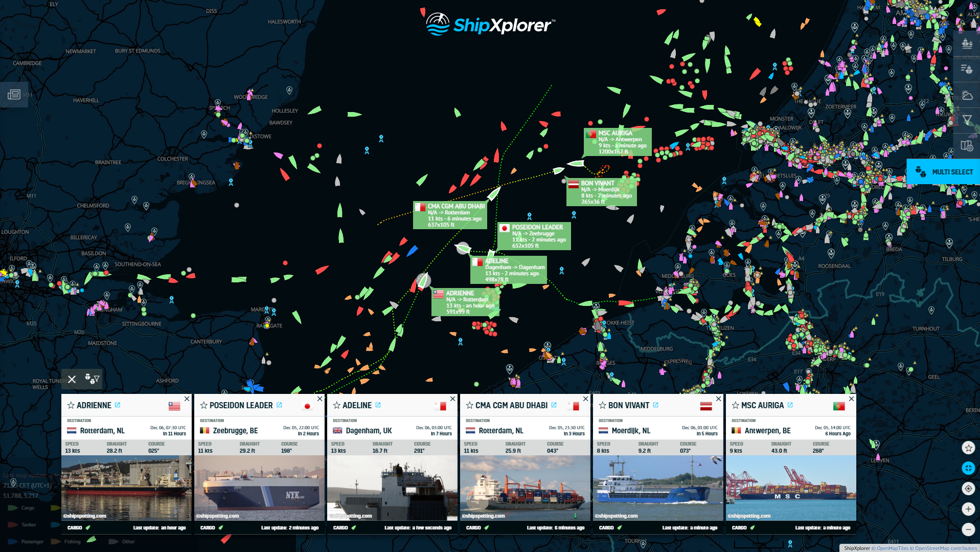
Task: View the ADRIENNE ship photo
Action: click(126, 488)
